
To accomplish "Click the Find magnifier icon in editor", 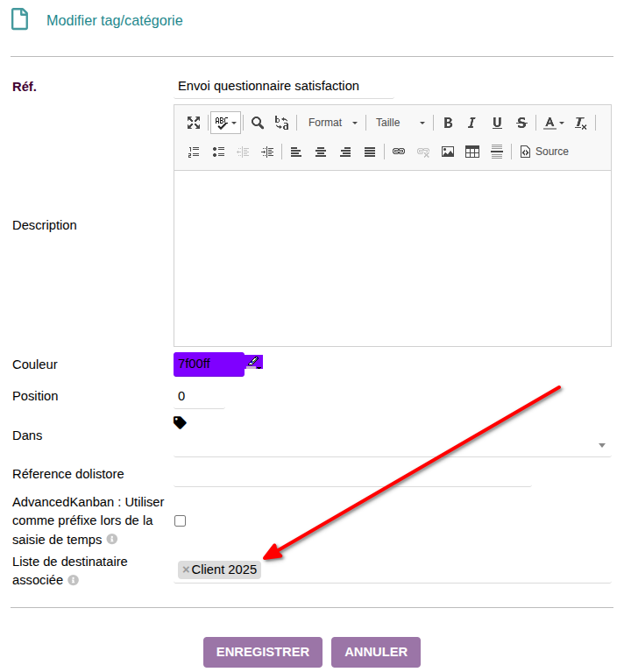I will [x=258, y=123].
